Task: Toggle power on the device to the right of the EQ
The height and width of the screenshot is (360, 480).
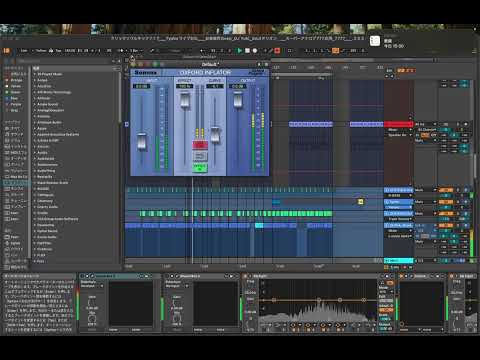Action: 402,276
